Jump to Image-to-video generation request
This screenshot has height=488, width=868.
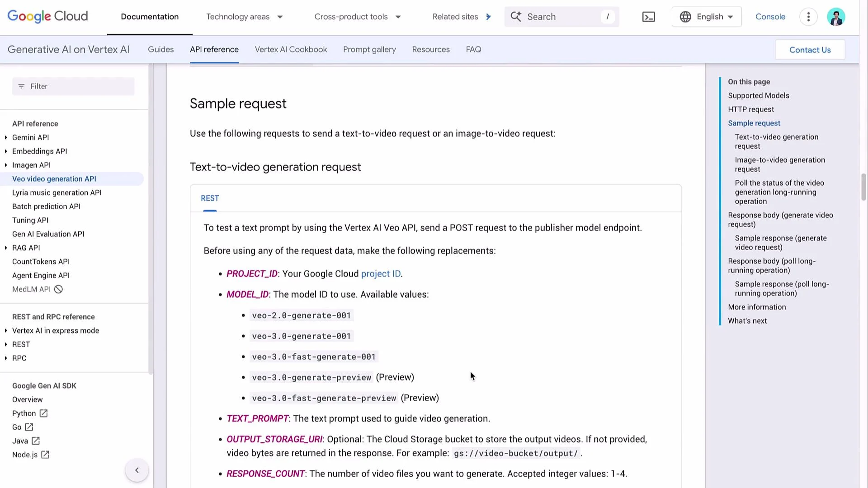click(x=780, y=164)
